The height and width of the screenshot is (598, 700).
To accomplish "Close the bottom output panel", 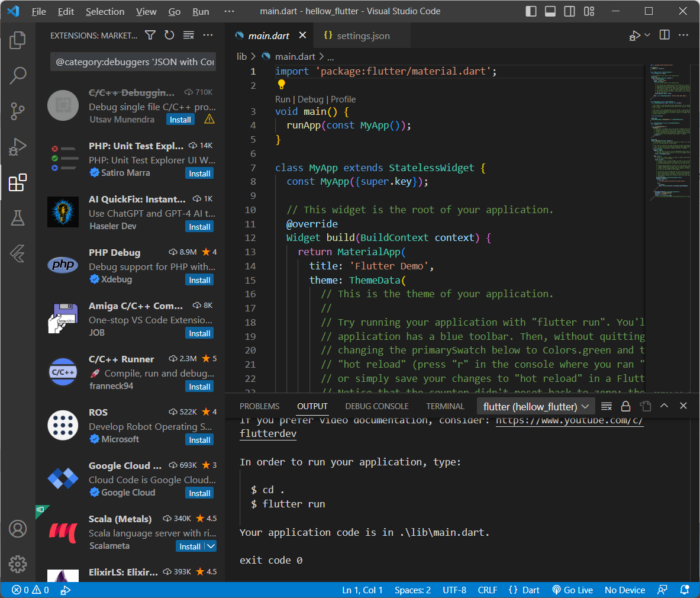I will [x=683, y=406].
